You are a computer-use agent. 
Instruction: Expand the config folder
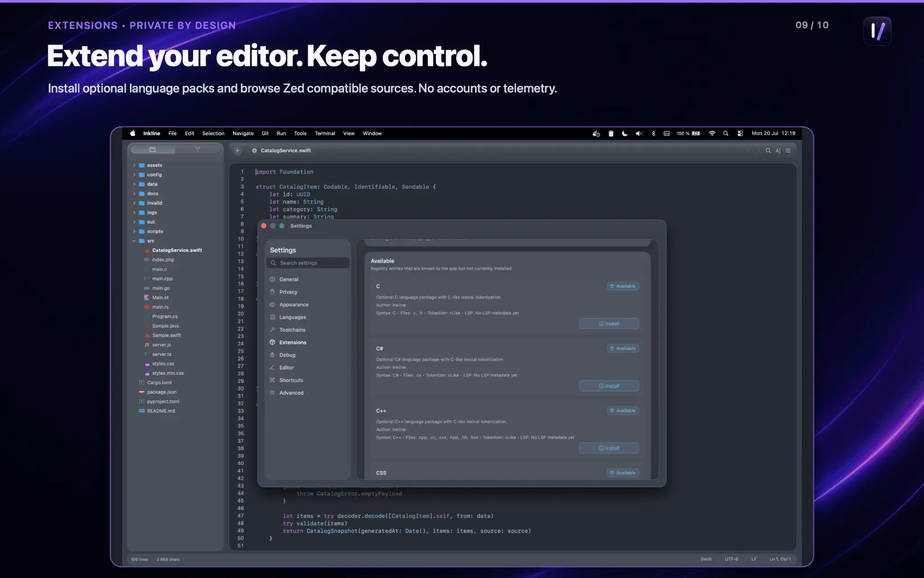pos(134,175)
